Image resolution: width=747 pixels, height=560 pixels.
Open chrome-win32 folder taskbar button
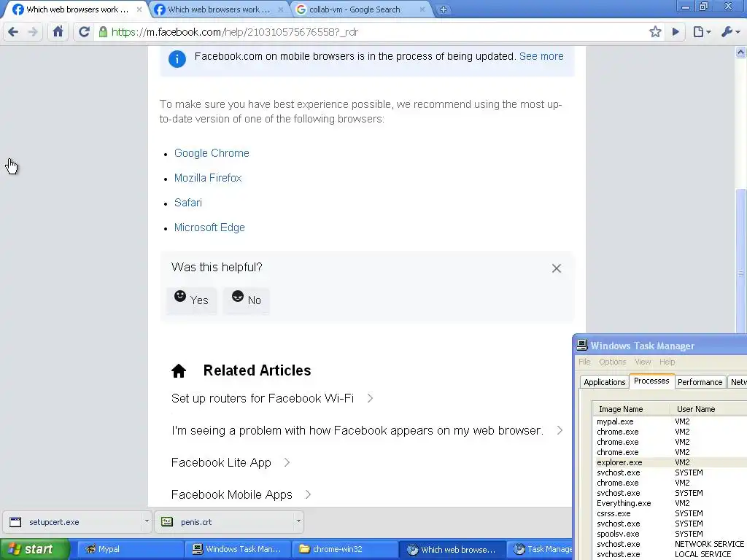(345, 550)
